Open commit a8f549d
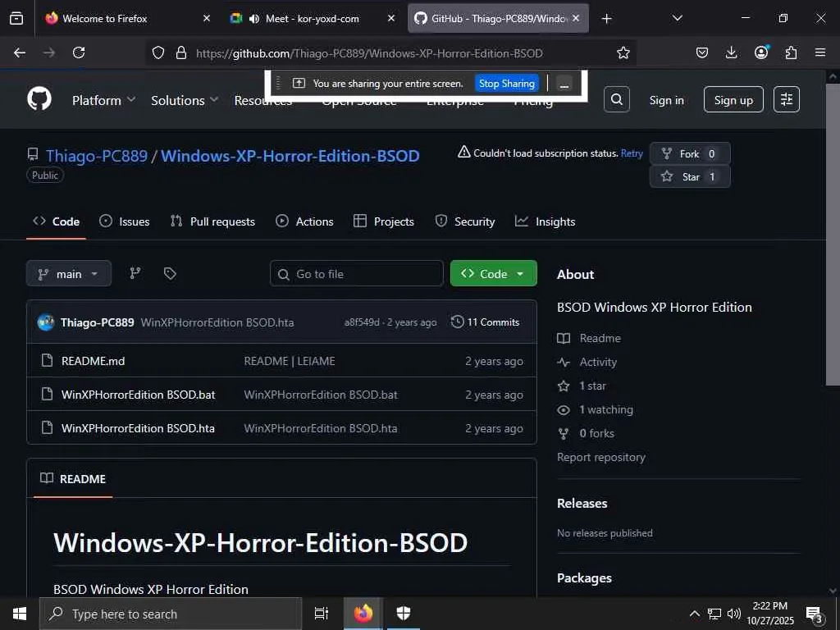Image resolution: width=840 pixels, height=630 pixels. [362, 322]
